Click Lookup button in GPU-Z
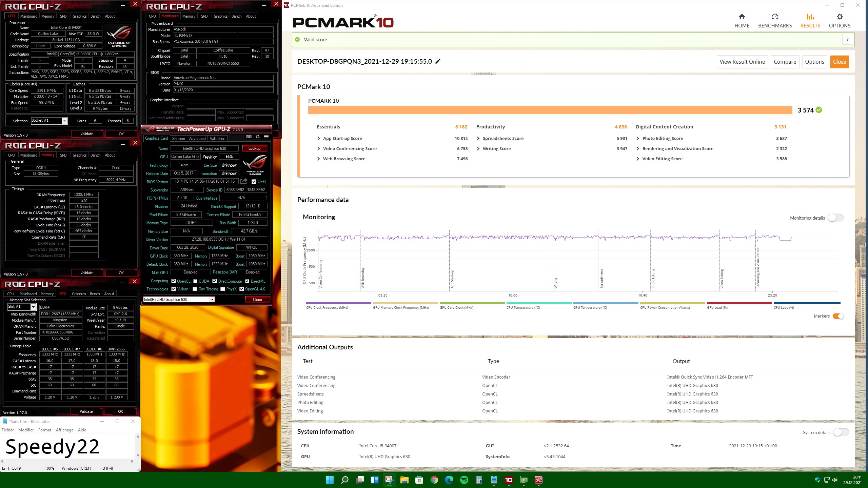 (255, 148)
